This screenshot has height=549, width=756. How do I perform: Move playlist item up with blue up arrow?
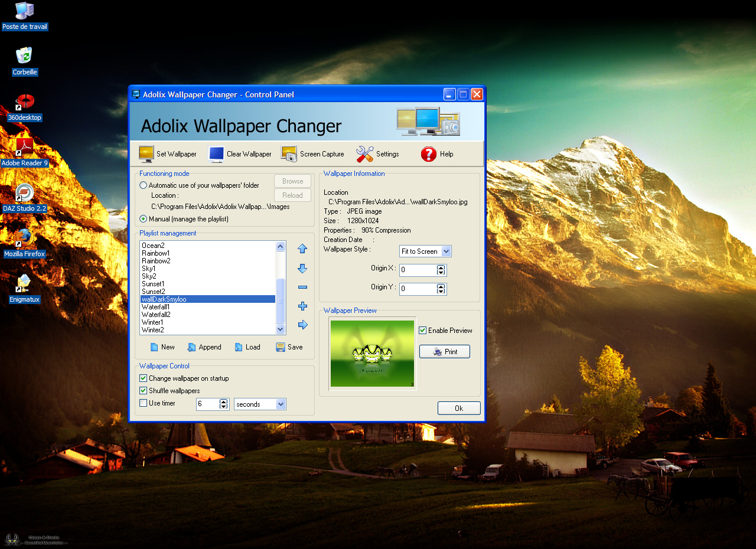pos(302,249)
